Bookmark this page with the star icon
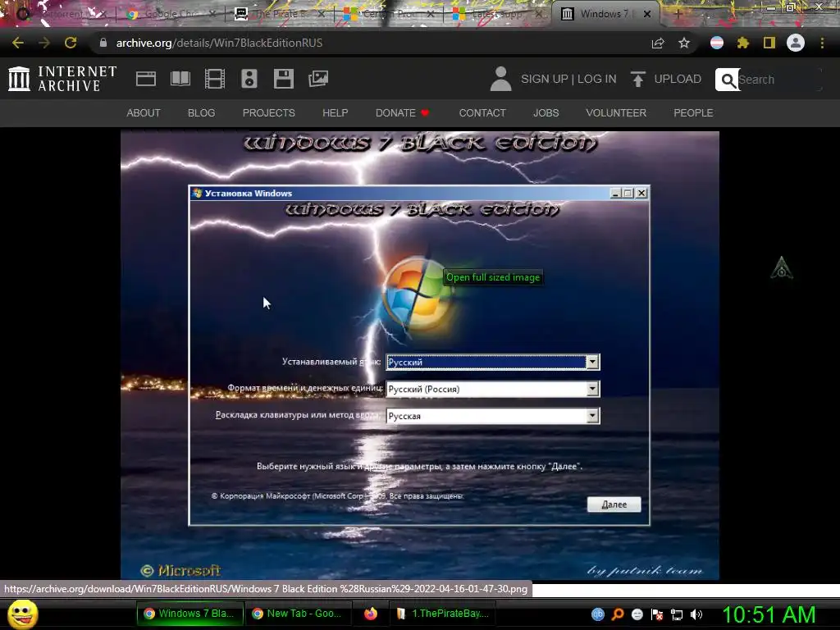The height and width of the screenshot is (630, 840). (684, 43)
